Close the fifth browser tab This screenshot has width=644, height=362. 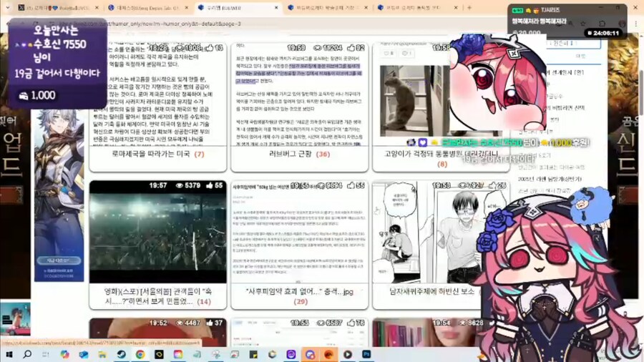pyautogui.click(x=456, y=7)
